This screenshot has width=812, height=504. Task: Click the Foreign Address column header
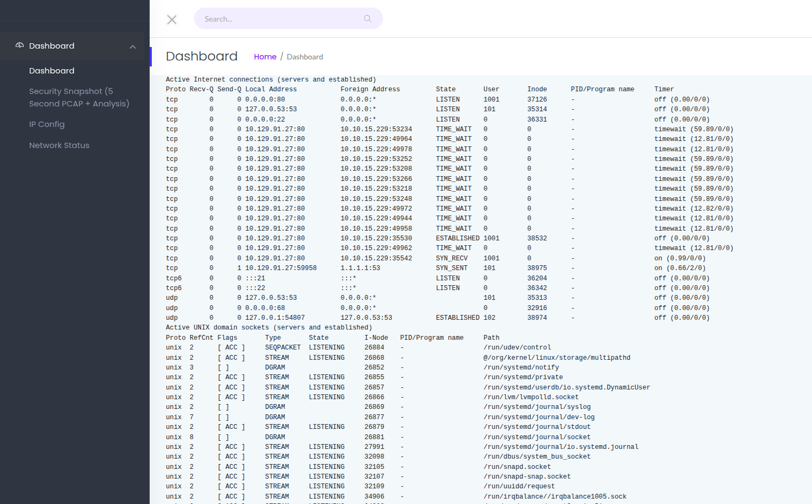click(x=370, y=89)
